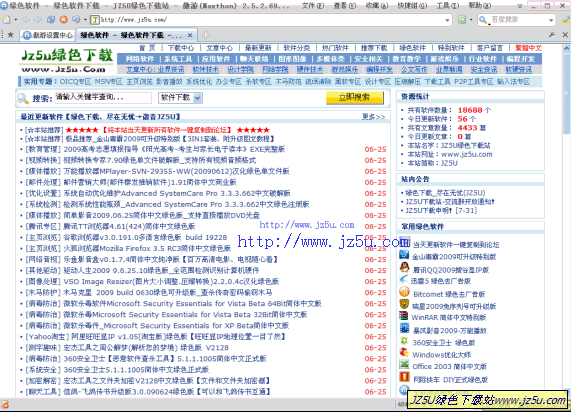Click the New Page document icon
Viewport: 571px width, 412px height.
click(x=6, y=20)
